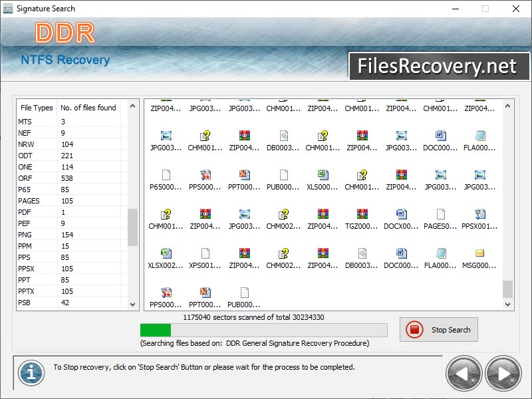The height and width of the screenshot is (399, 532).
Task: Click the FilesRecovery.net logo
Action: pos(439,66)
